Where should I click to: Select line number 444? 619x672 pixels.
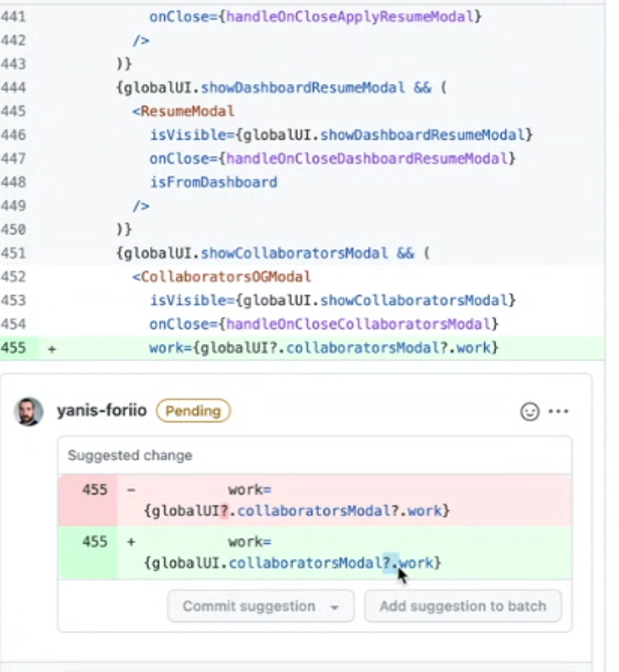[14, 88]
